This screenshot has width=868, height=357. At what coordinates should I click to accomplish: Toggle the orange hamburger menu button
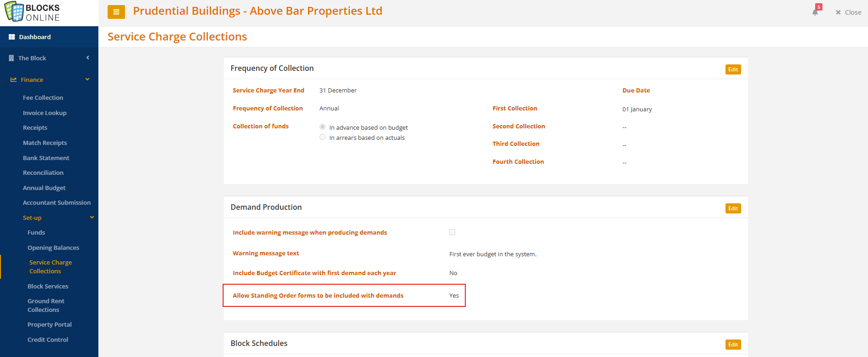click(116, 12)
